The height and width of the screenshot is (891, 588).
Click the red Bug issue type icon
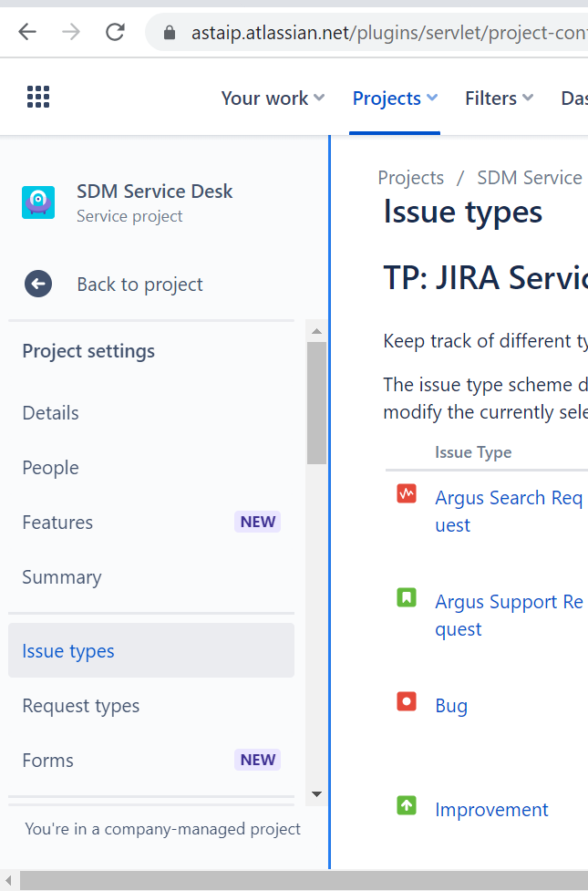[x=407, y=701]
